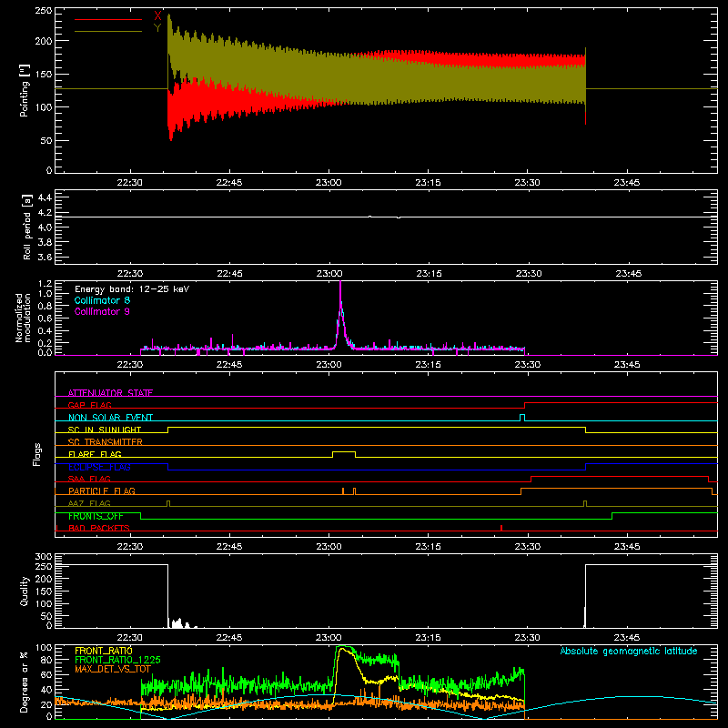This screenshot has height=728, width=728.
Task: Click the 'NON_SOLAR_EVENT' flag label
Action: (x=110, y=418)
